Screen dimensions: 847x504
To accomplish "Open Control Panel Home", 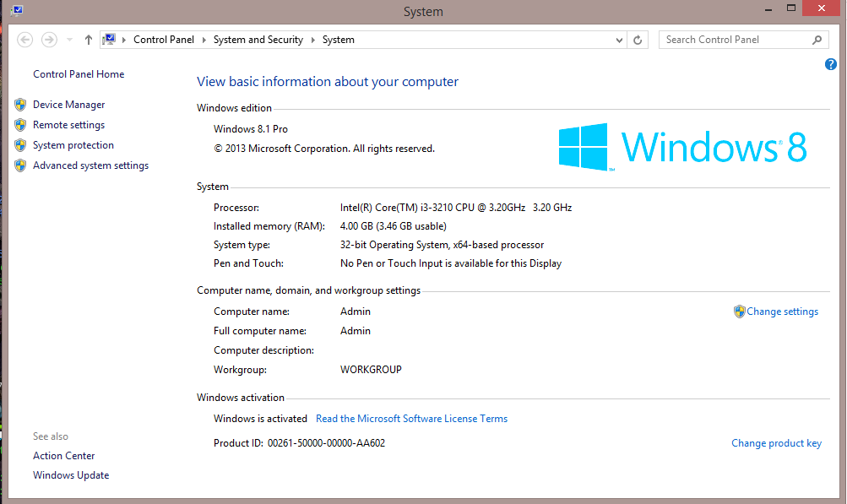I will pyautogui.click(x=79, y=74).
